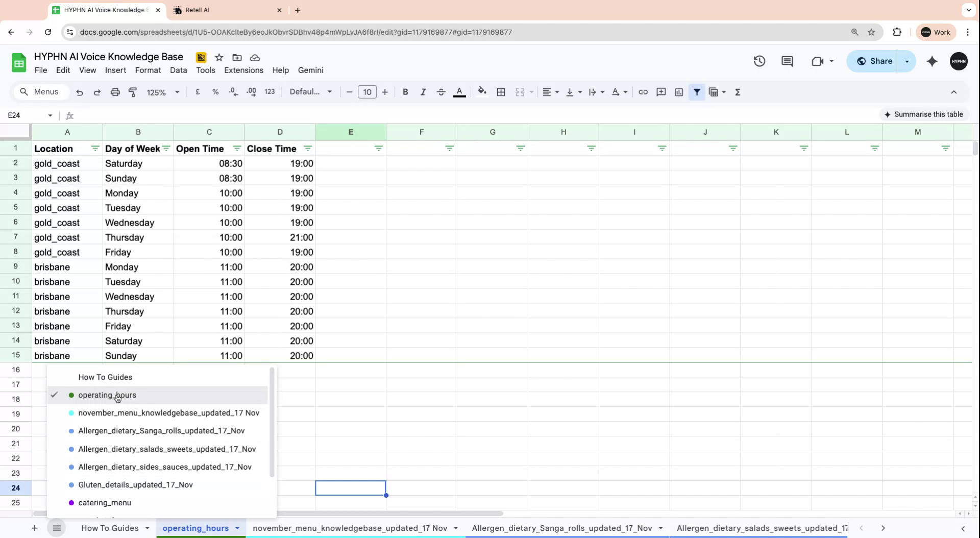Open the fill color swatch picker
Image resolution: width=980 pixels, height=538 pixels.
[x=482, y=92]
